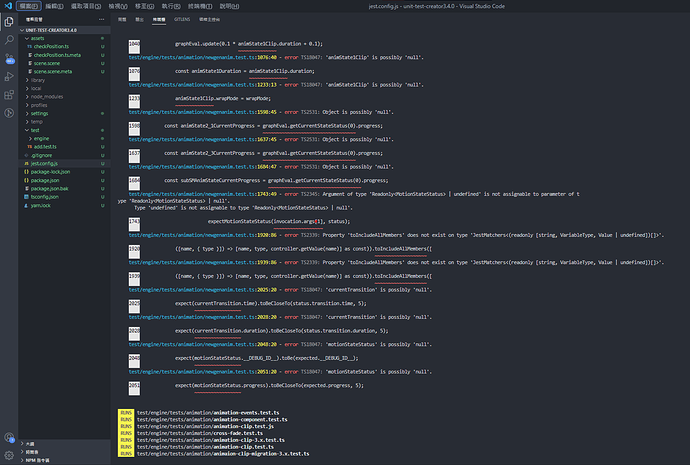
Task: Open the first menu in the menu bar
Action: coord(28,6)
